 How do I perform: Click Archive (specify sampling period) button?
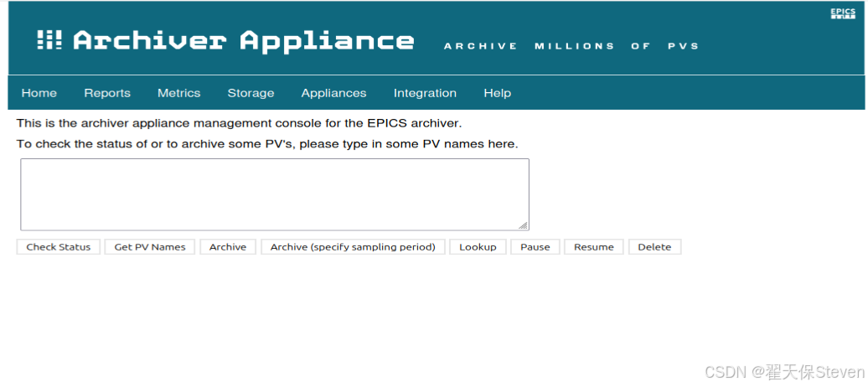(x=353, y=247)
